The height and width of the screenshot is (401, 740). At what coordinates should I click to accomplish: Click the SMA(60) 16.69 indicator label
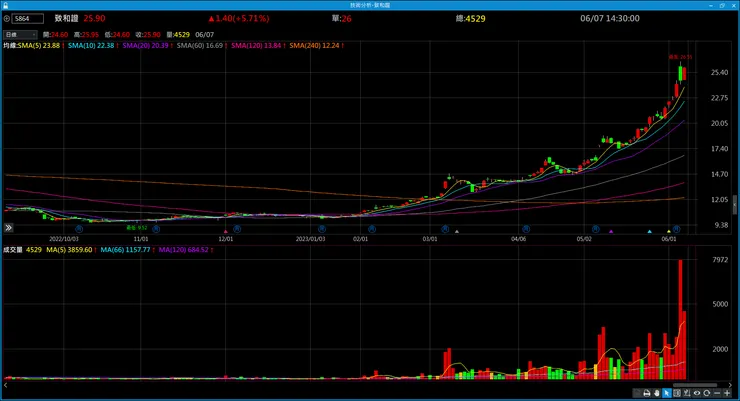coord(200,45)
